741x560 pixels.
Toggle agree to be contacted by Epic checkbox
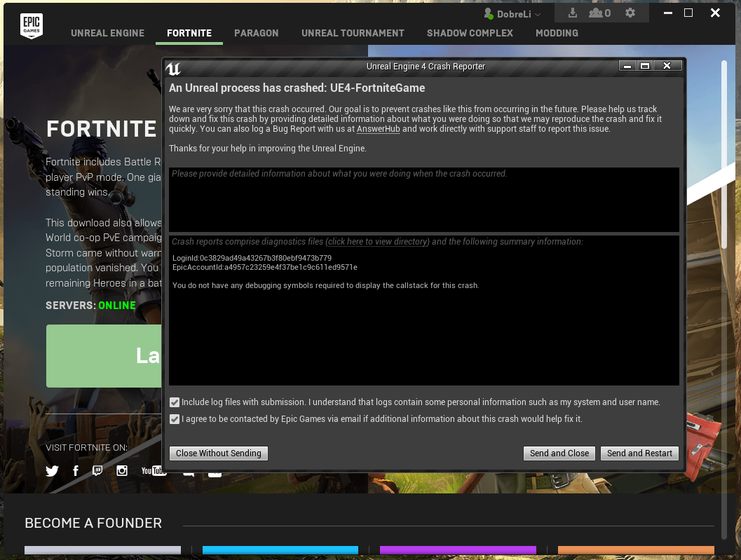click(x=175, y=419)
